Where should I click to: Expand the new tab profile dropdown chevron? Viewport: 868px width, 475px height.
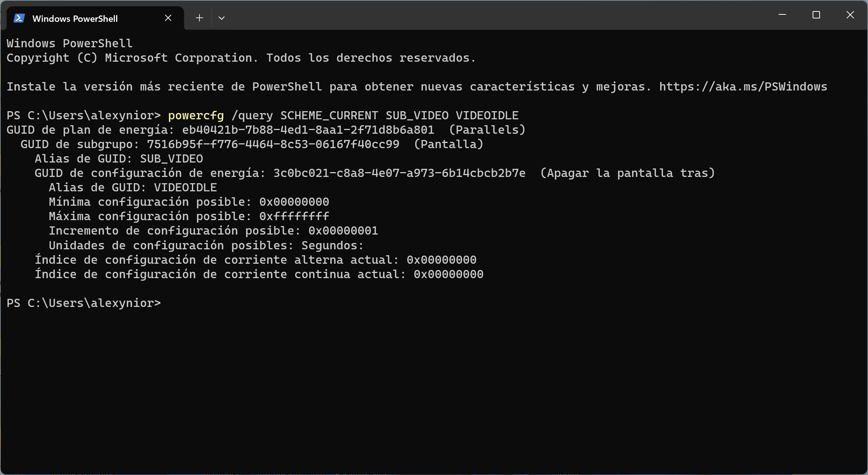[x=222, y=18]
